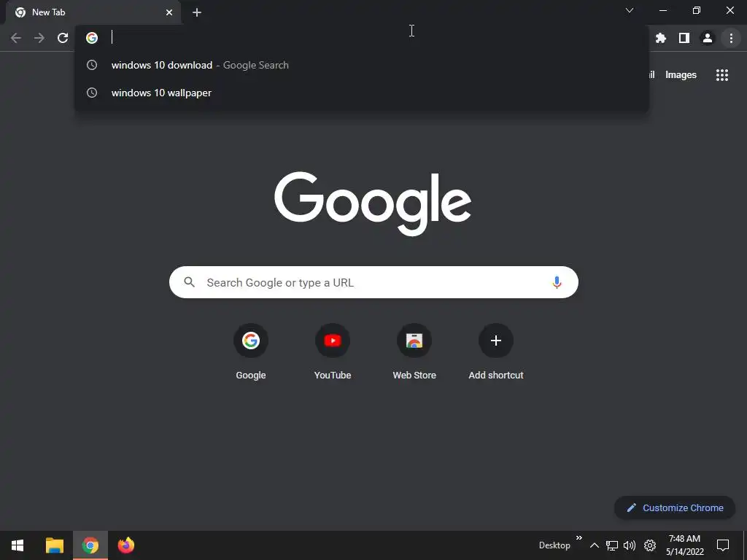
Task: Click the magnifier in the Google search box
Action: coord(189,282)
